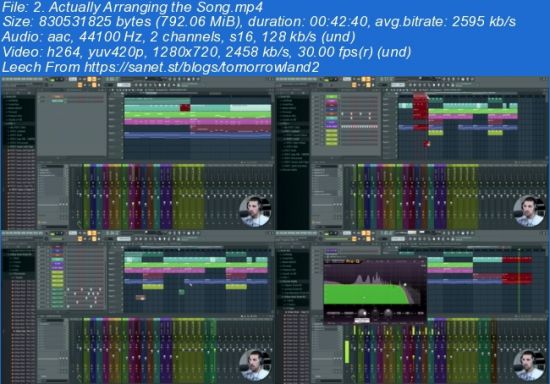Click the small red marker below second thumbnail's clips
The width and height of the screenshot is (550, 384).
427,144
